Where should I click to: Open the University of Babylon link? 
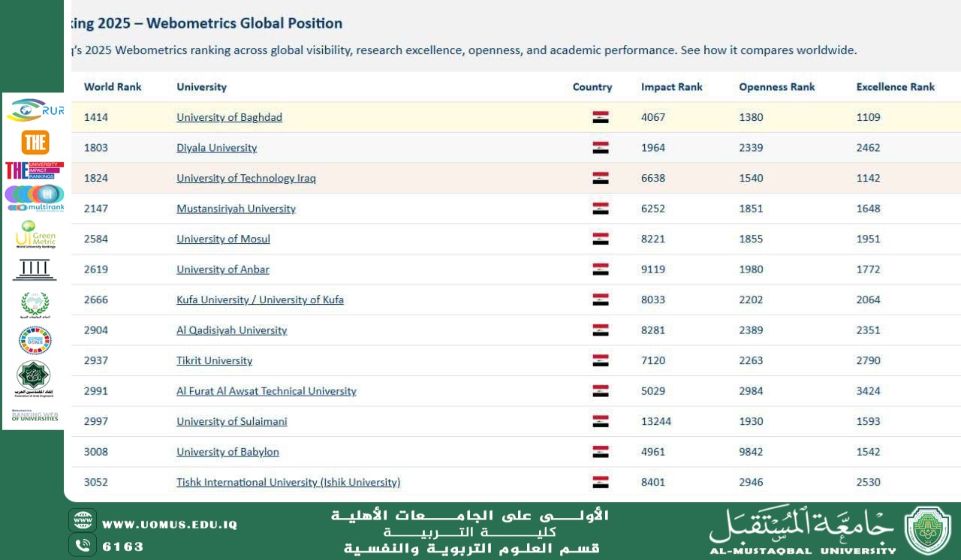[227, 452]
